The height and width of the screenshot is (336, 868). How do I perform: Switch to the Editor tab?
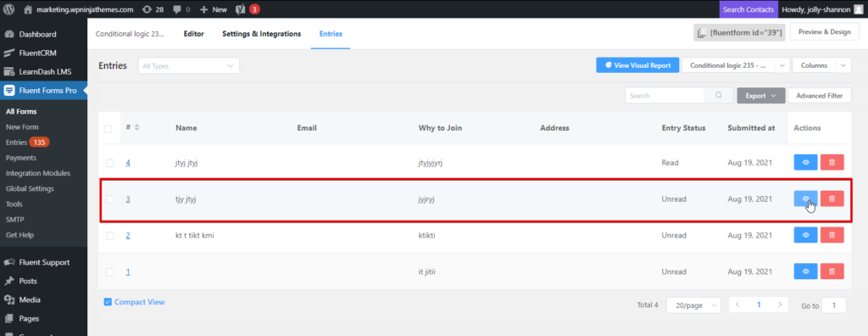click(x=194, y=33)
